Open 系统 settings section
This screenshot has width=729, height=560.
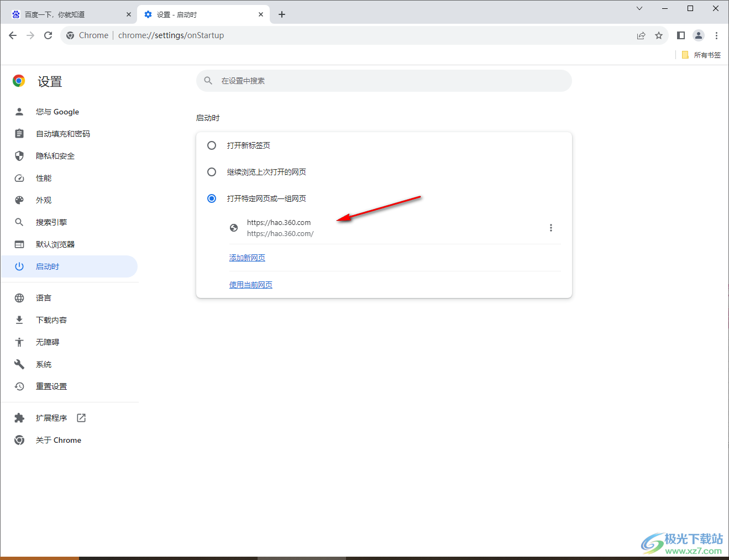(x=69, y=364)
